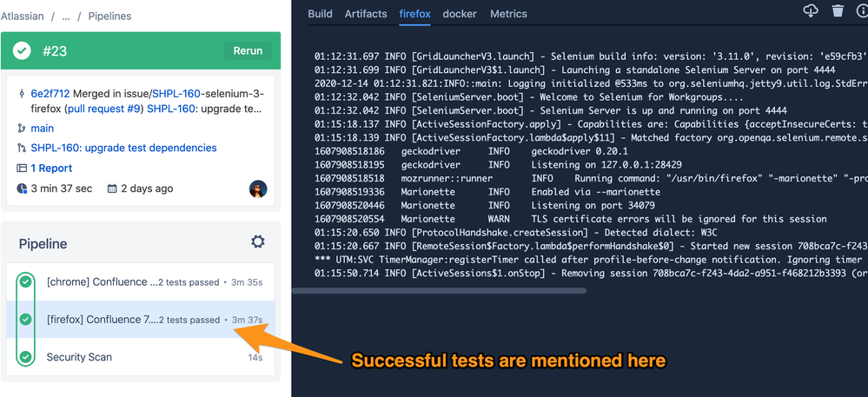Image resolution: width=868 pixels, height=397 pixels.
Task: Click the '2 tests passed' text on chrome step
Action: click(x=189, y=282)
